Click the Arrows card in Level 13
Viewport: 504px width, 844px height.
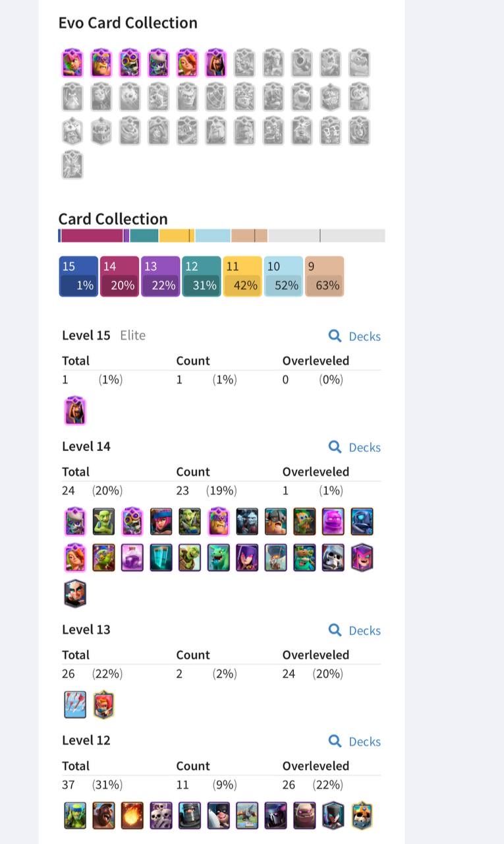point(75,704)
